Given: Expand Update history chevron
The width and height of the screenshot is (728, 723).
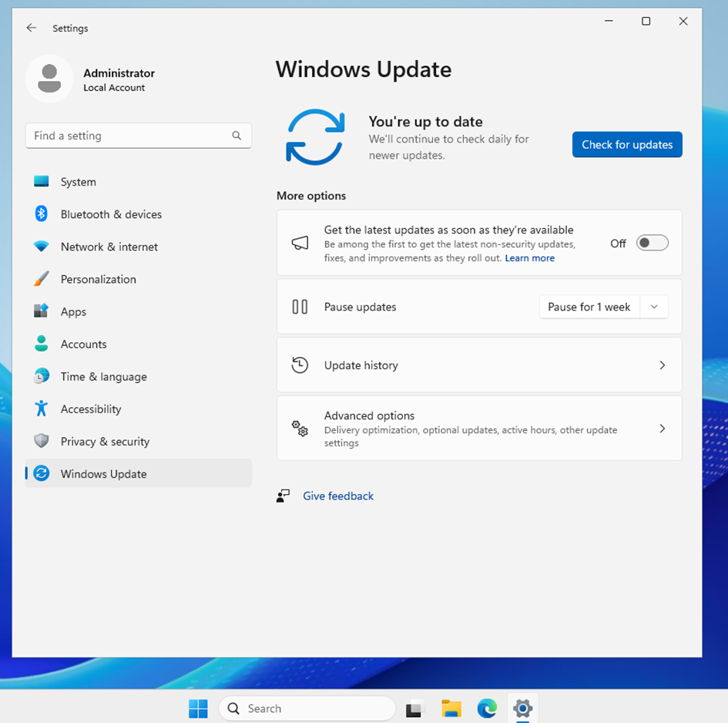Looking at the screenshot, I should [x=663, y=365].
